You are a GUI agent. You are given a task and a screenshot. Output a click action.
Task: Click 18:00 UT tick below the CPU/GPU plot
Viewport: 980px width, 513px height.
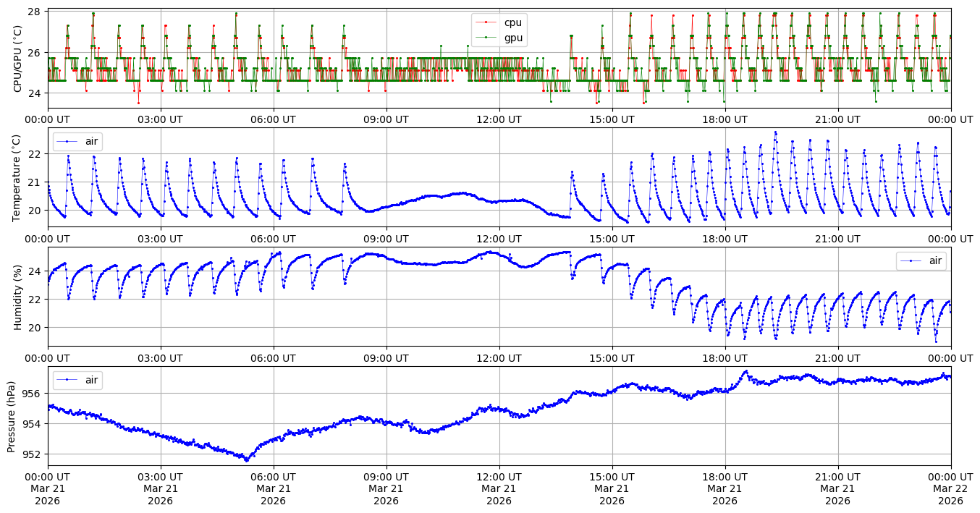(725, 119)
